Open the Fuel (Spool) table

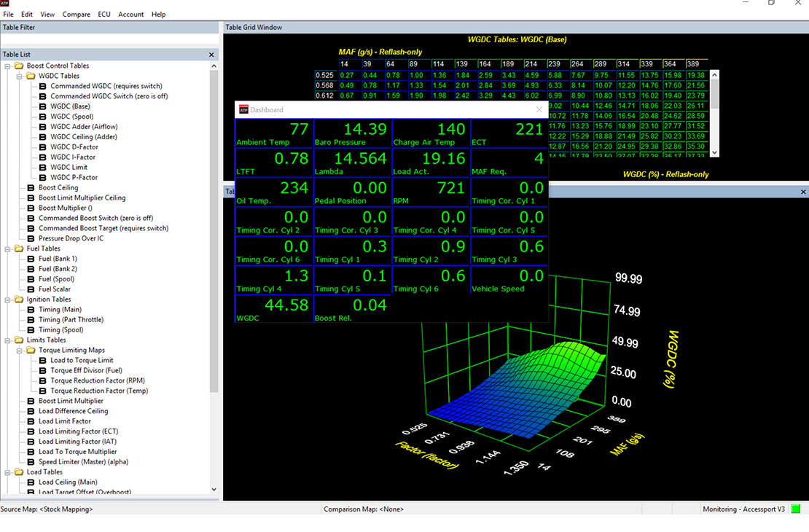click(56, 279)
